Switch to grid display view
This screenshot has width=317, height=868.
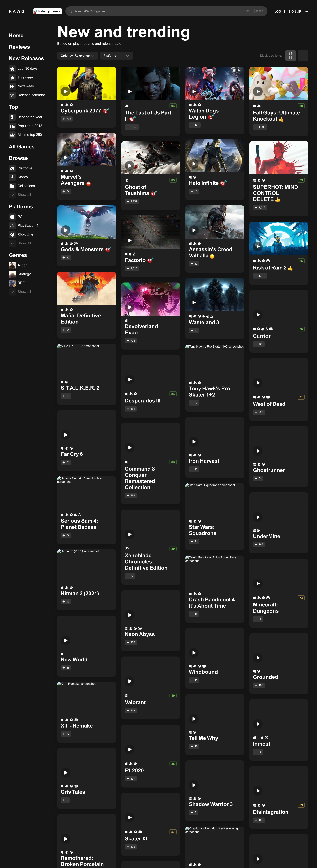click(x=290, y=56)
